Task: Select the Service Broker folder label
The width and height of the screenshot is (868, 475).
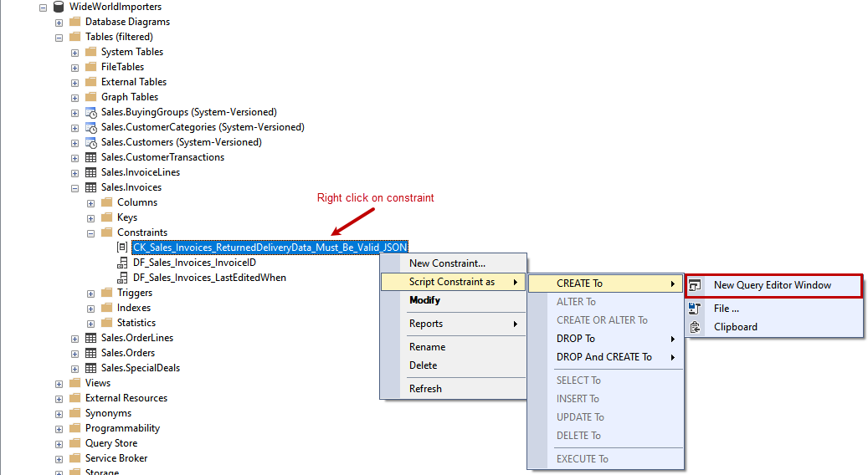Action: (x=116, y=458)
